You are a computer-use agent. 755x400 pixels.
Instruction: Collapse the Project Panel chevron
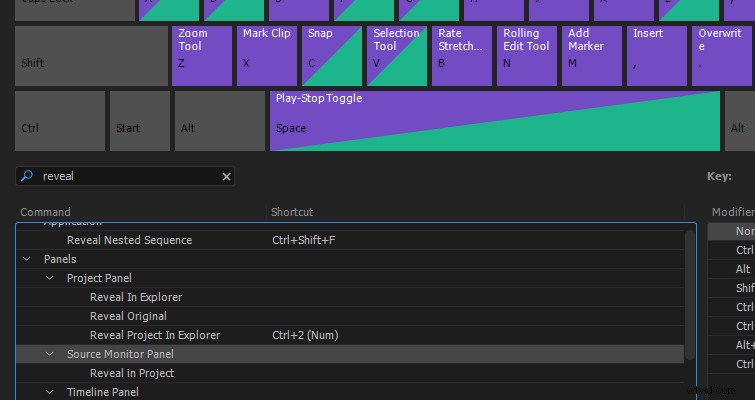(x=50, y=278)
